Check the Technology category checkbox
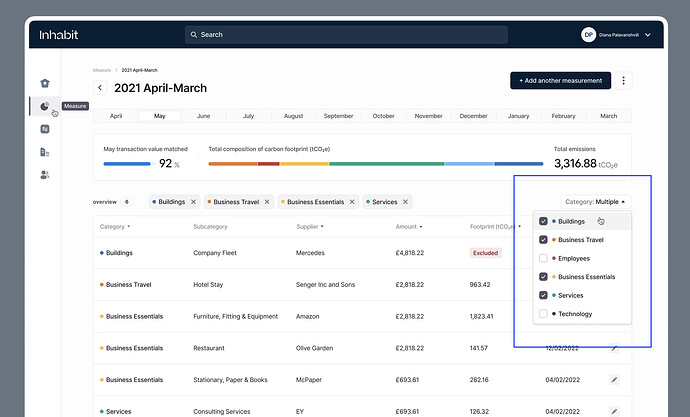This screenshot has width=690, height=417. tap(543, 314)
